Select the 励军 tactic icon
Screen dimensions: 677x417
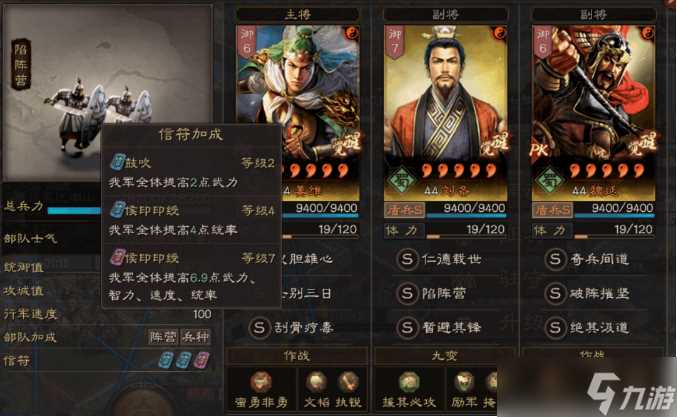[464, 382]
